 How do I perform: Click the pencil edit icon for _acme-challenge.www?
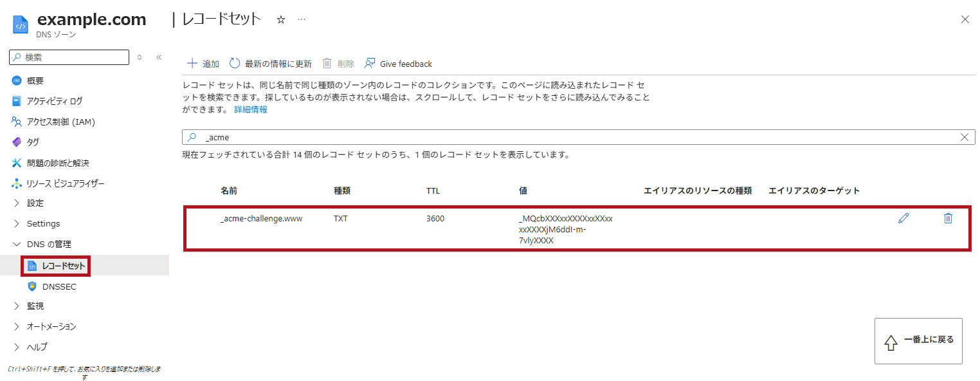point(903,219)
